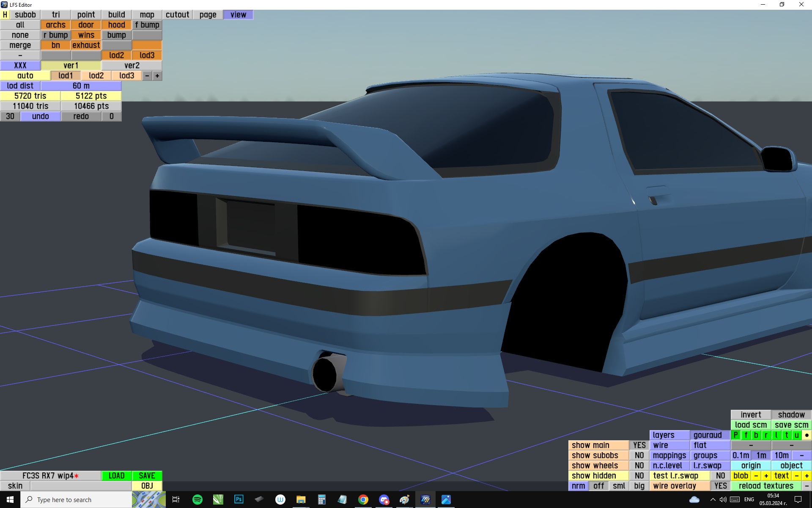
Task: Select the orange exhaust layer swatch
Action: 86,45
